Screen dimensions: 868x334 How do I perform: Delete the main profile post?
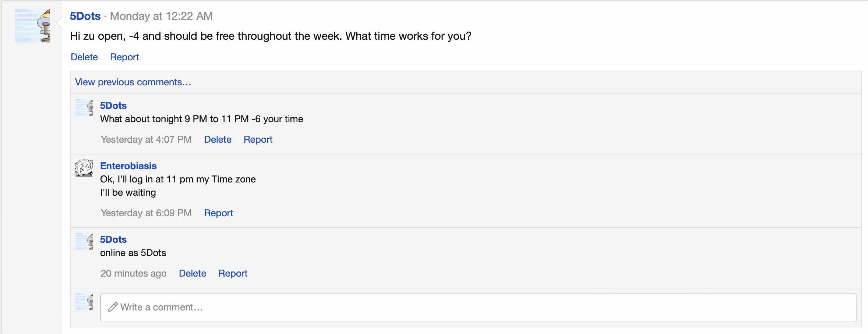pyautogui.click(x=84, y=57)
